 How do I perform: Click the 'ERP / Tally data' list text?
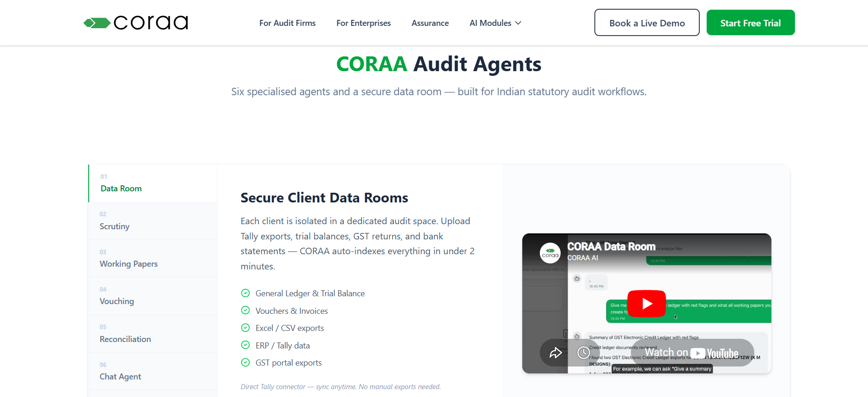click(x=283, y=346)
